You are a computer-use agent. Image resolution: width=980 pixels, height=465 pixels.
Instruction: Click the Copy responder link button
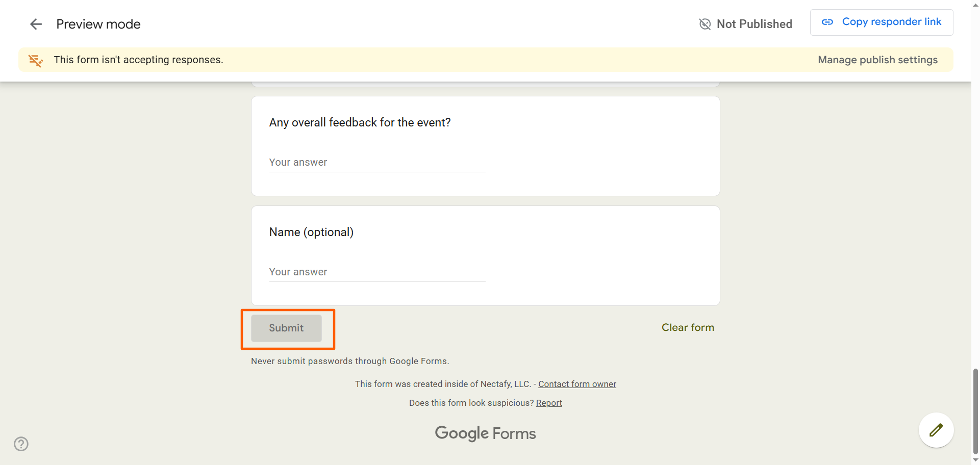point(882,22)
